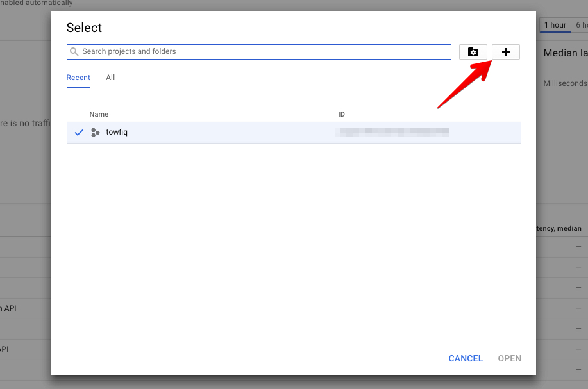Click the latency median column header
Viewport: 588px width, 389px height.
[x=557, y=228]
